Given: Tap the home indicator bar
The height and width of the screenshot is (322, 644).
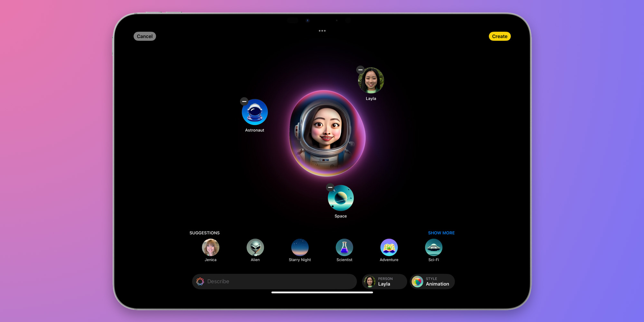Looking at the screenshot, I should (322, 292).
